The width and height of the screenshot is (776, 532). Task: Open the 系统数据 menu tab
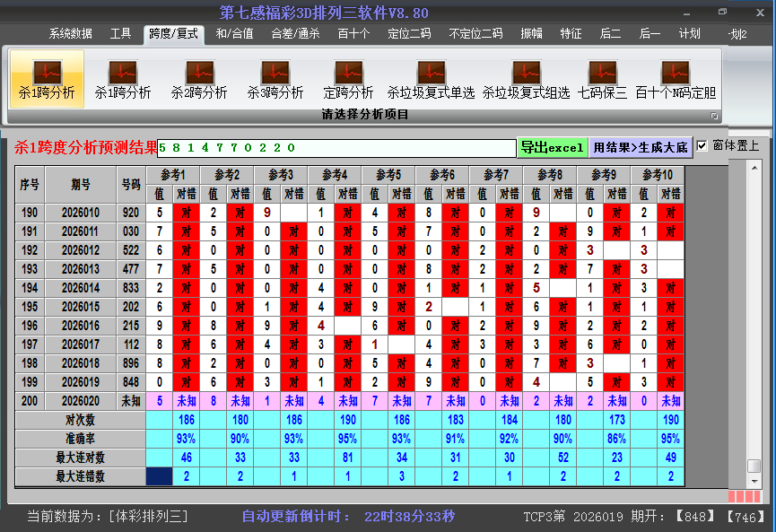point(70,34)
